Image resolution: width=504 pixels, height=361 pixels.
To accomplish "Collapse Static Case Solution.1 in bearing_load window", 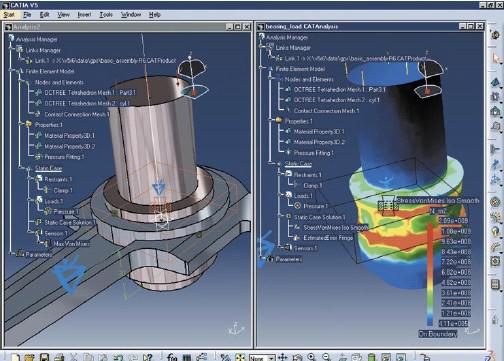I will 280,216.
